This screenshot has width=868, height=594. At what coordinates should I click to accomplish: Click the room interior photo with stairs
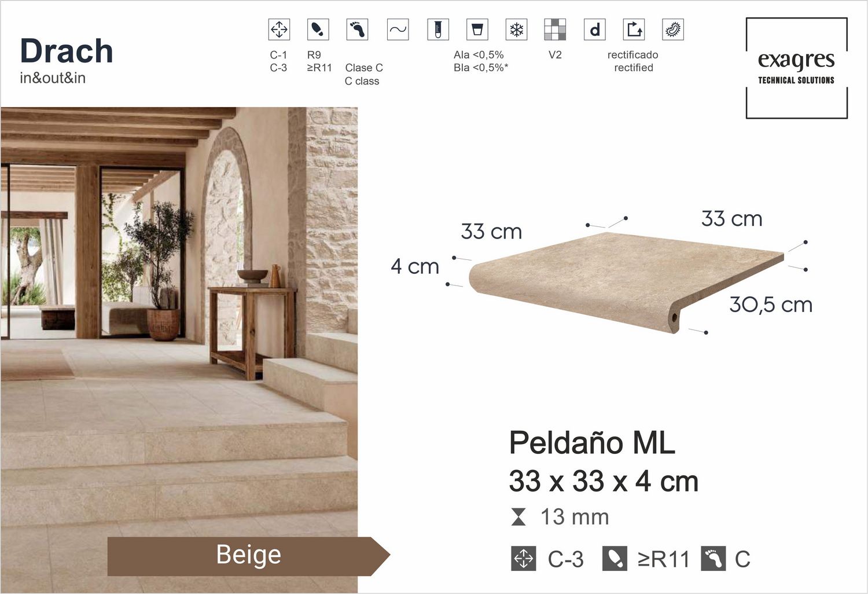click(x=179, y=350)
